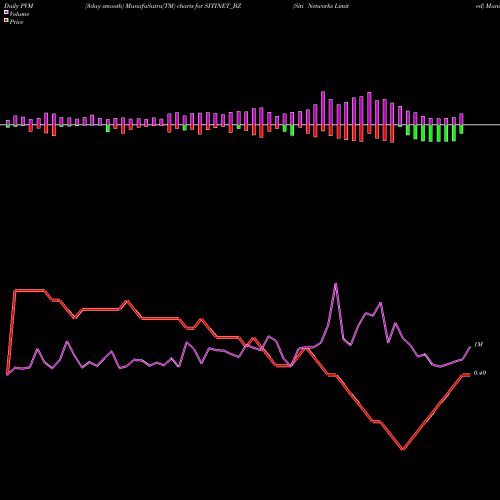This screenshot has height=500, width=500.
Task: Click the Price legend color swatch
Action: coord(6,21)
